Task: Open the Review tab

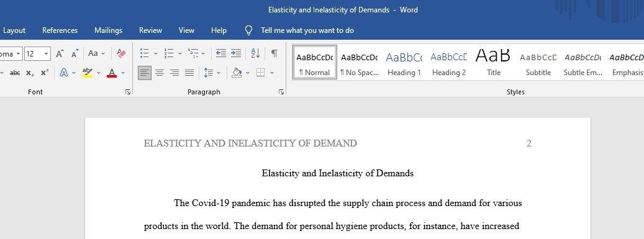Action: 150,30
